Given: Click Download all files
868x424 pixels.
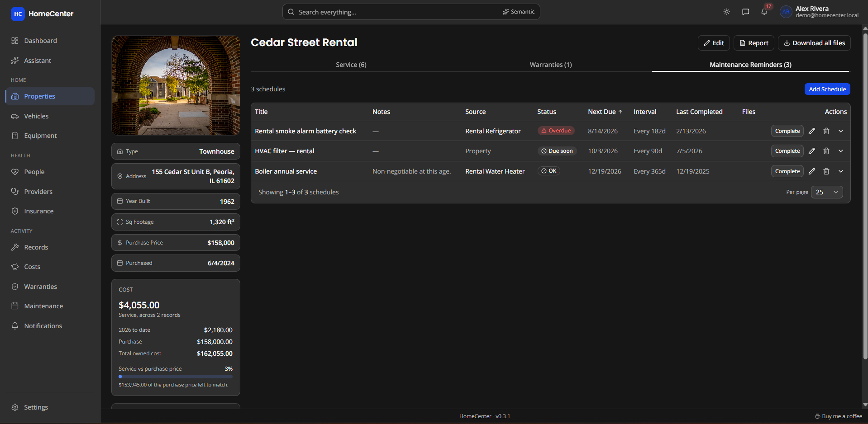Looking at the screenshot, I should tap(814, 43).
